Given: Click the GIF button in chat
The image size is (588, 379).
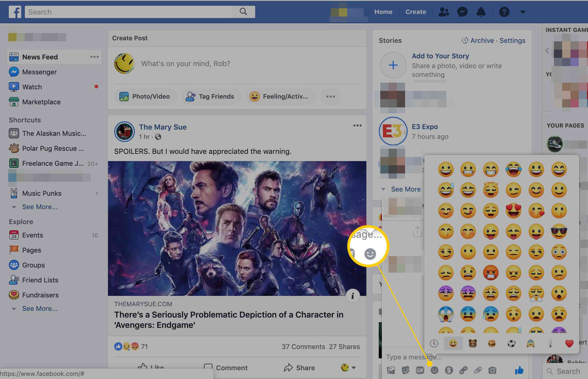Looking at the screenshot, I should pos(420,370).
